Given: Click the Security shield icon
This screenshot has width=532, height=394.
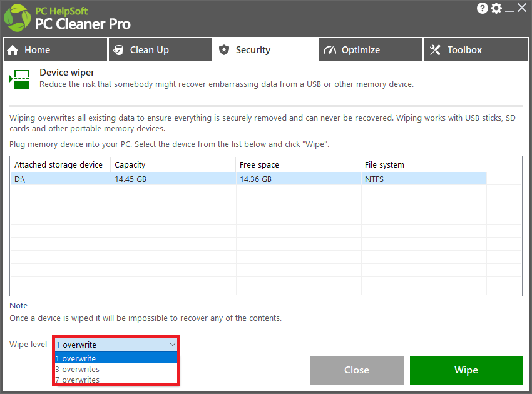Looking at the screenshot, I should click(224, 50).
